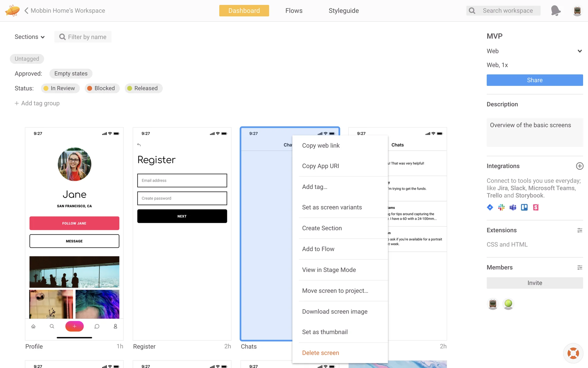Toggle the Blocked status tag filter
This screenshot has width=588, height=368.
point(102,88)
